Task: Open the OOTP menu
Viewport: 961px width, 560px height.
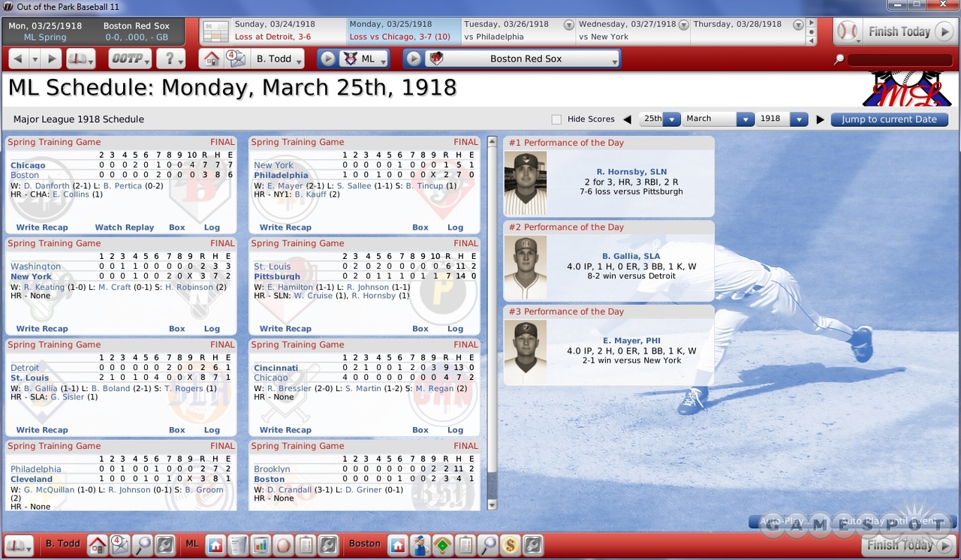Action: point(130,59)
